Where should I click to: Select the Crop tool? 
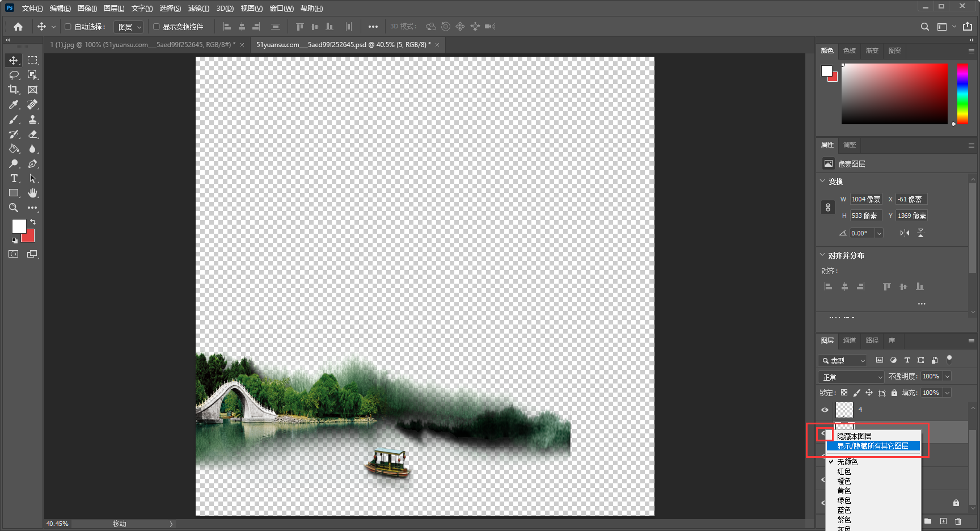click(14, 90)
